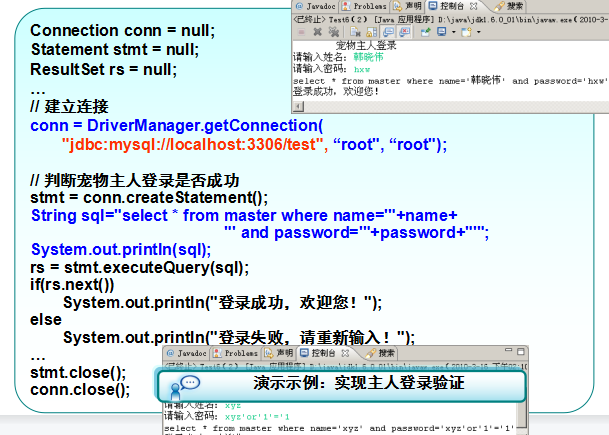
Task: Click the DriverManager.getConnection( line
Action: (x=176, y=125)
